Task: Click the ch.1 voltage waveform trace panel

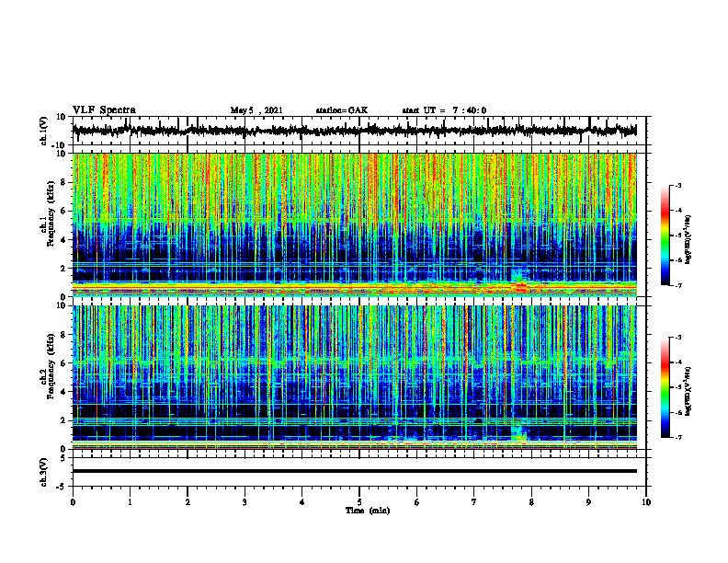Action: pos(359,131)
